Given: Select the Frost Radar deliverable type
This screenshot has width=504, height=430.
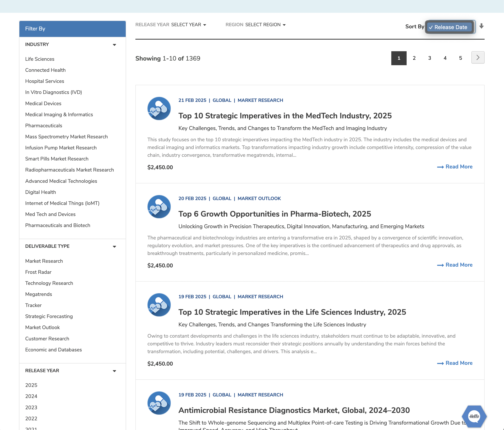Looking at the screenshot, I should pyautogui.click(x=38, y=272).
